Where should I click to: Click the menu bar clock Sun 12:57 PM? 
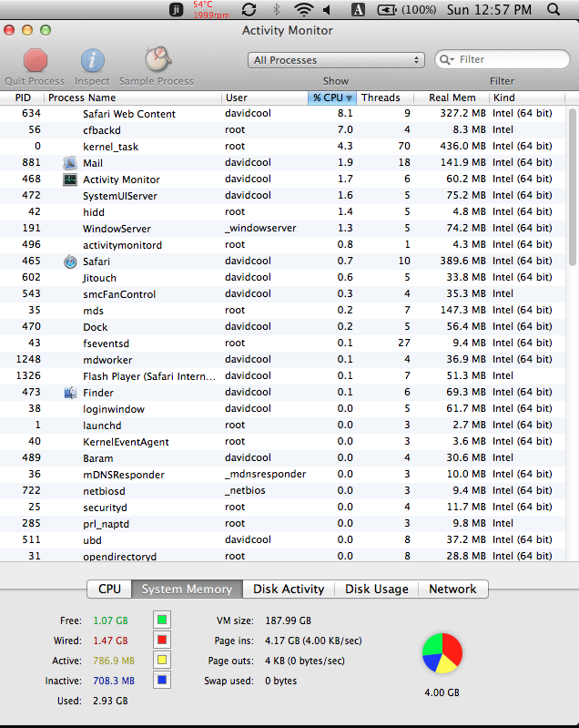490,10
